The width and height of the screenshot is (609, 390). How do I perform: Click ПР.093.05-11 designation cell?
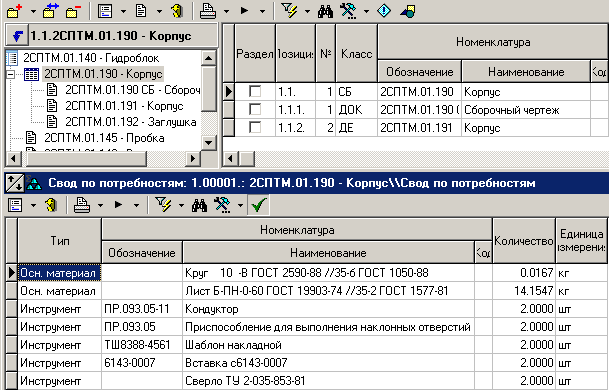pos(142,309)
